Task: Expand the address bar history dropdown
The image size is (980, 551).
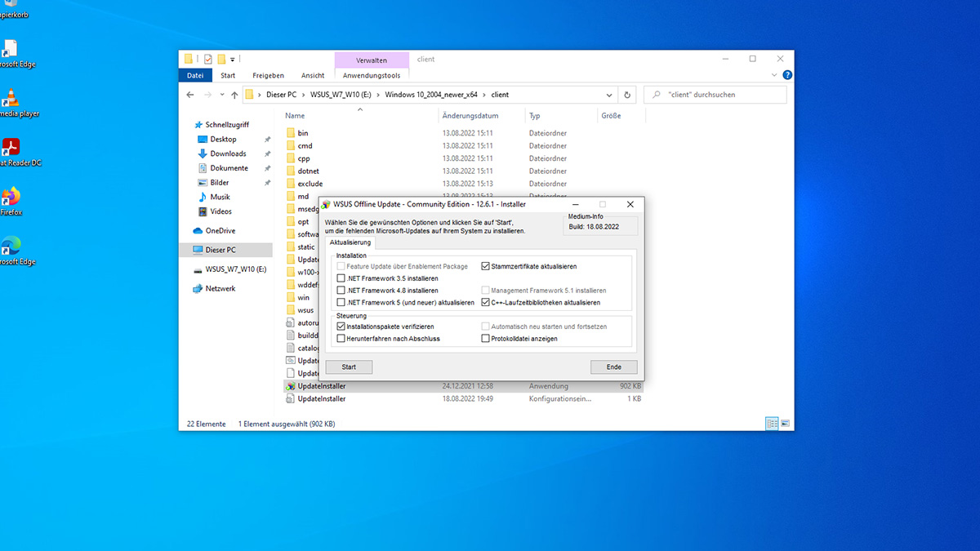Action: (610, 95)
